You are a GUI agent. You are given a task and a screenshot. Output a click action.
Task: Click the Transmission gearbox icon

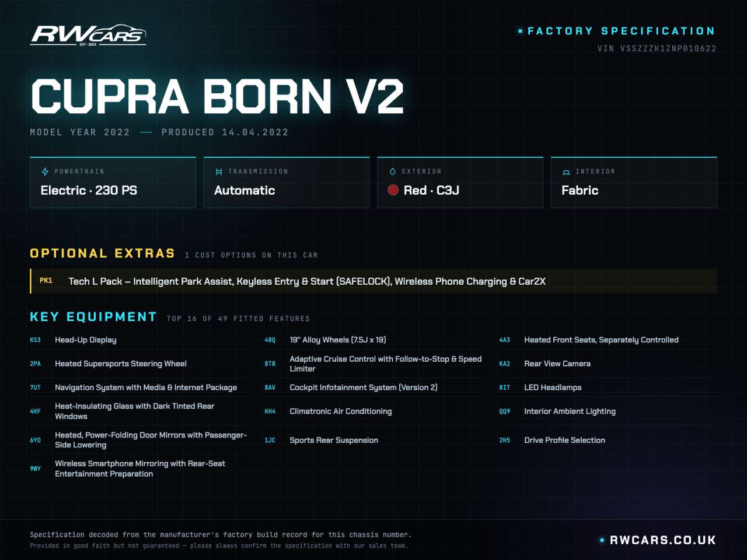point(219,171)
